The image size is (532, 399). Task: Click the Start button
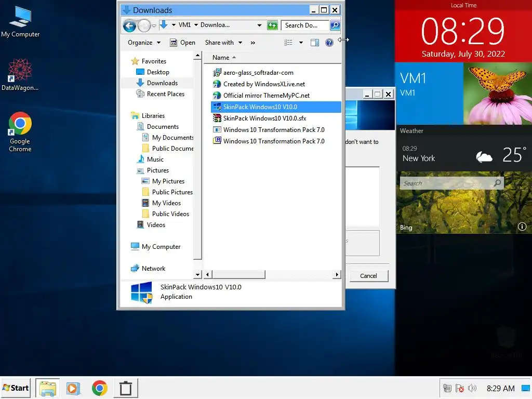click(16, 388)
